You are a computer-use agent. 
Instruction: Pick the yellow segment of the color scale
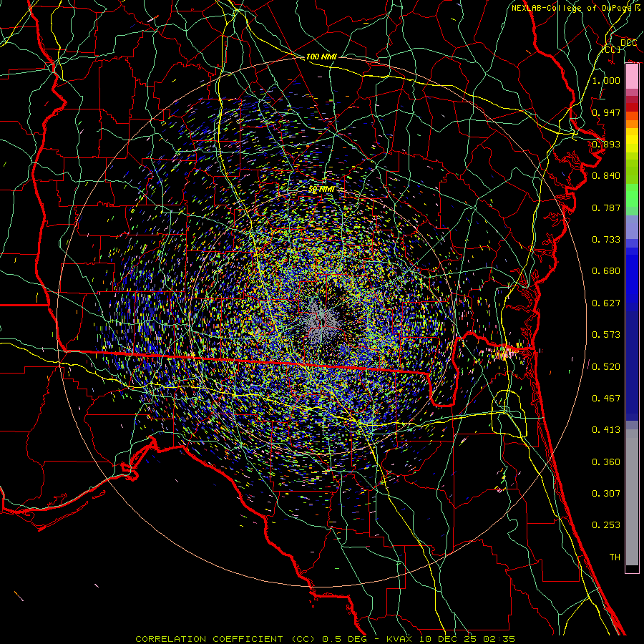tap(632, 140)
